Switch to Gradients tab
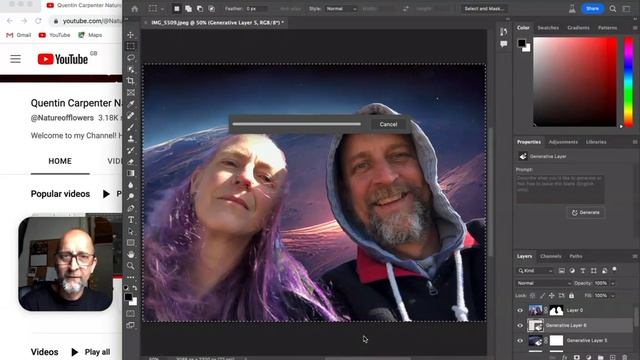 pyautogui.click(x=578, y=28)
